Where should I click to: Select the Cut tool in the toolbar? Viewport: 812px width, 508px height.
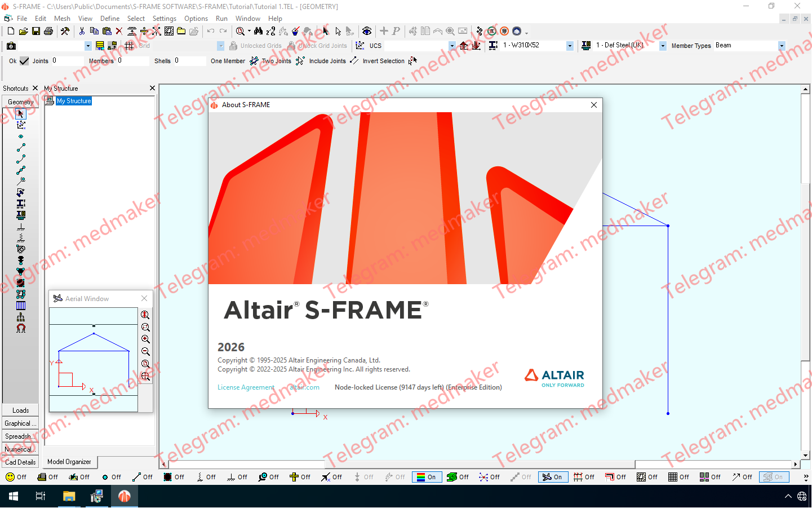coord(82,31)
